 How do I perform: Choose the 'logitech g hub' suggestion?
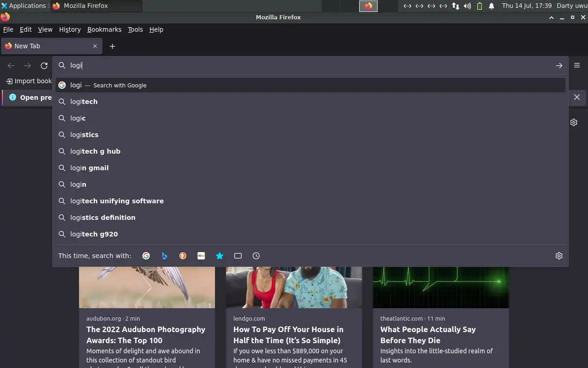pos(311,151)
